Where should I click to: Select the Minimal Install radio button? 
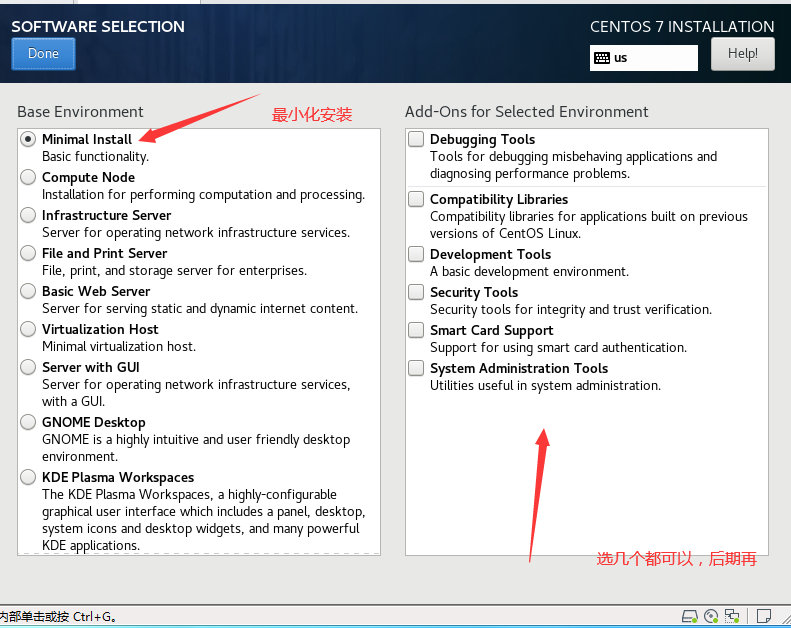click(x=28, y=139)
